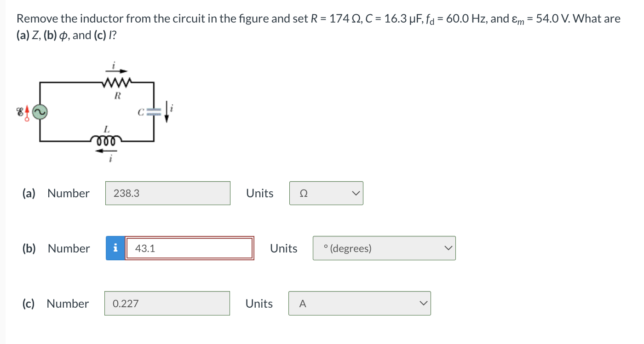Select the answer field containing 43.1

click(190, 248)
